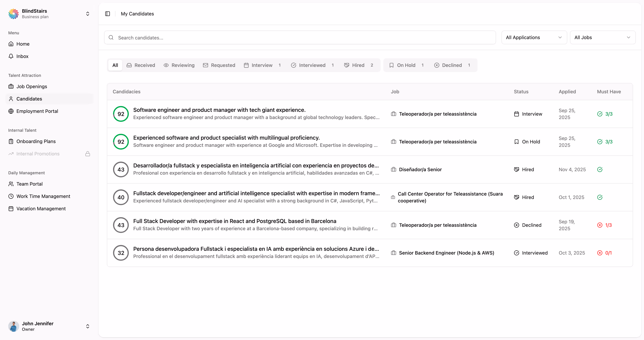Open Vacation Management from the sidebar
The width and height of the screenshot is (644, 340).
[x=41, y=208]
